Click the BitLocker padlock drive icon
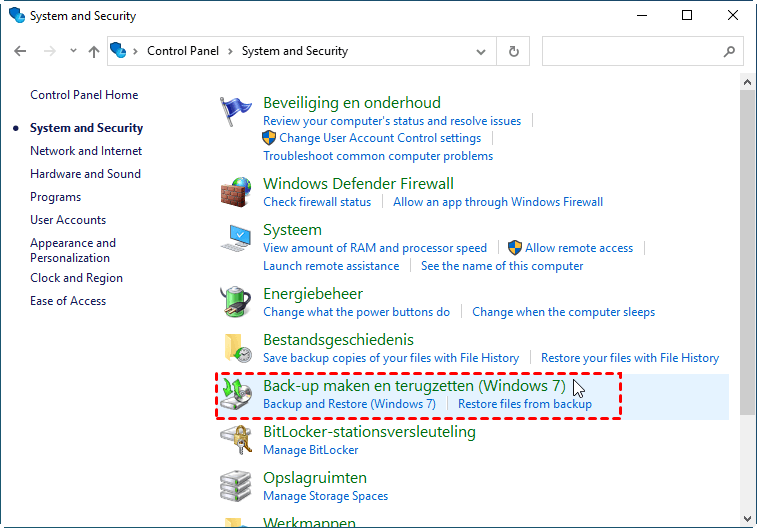Screen dimensions: 757x528 [x=236, y=440]
